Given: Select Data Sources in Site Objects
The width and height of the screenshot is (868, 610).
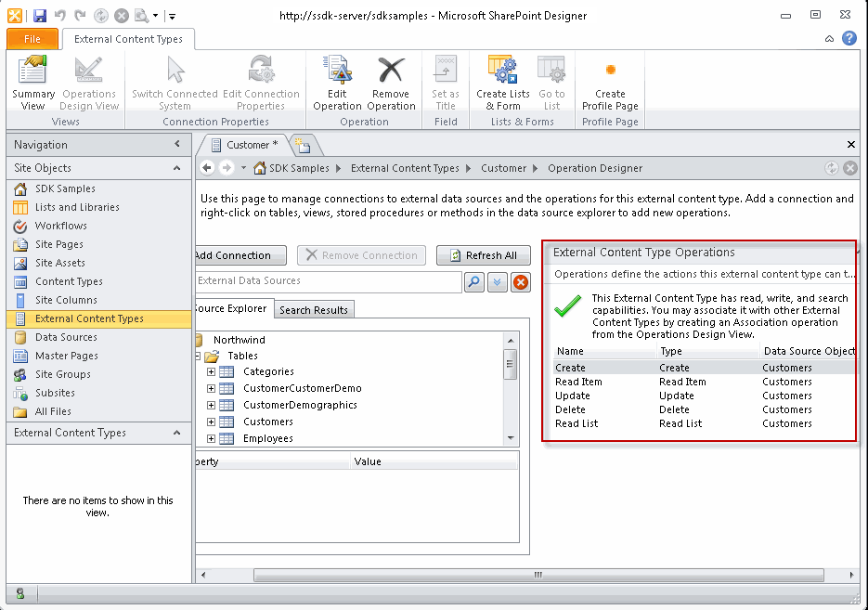Looking at the screenshot, I should (x=67, y=337).
